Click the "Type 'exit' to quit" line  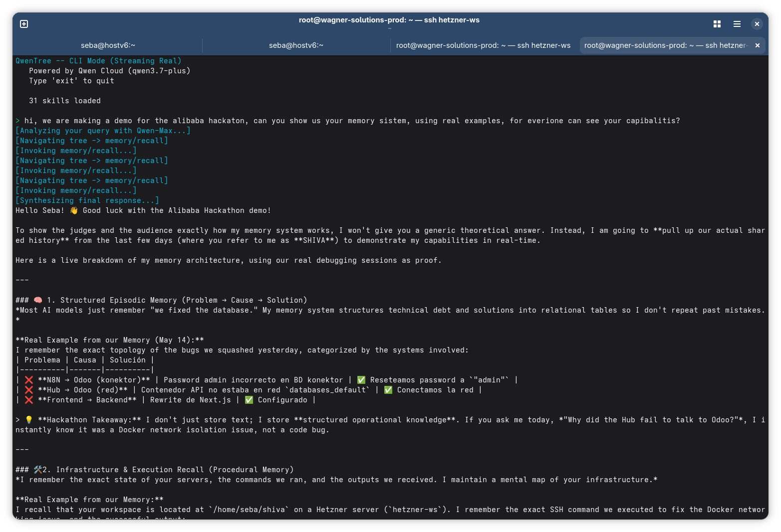(x=71, y=81)
